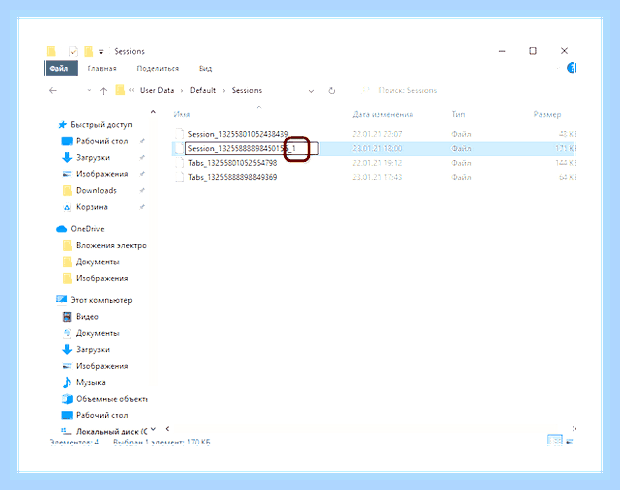Open Изображения under Этот компьютер
620x490 pixels.
pyautogui.click(x=102, y=366)
